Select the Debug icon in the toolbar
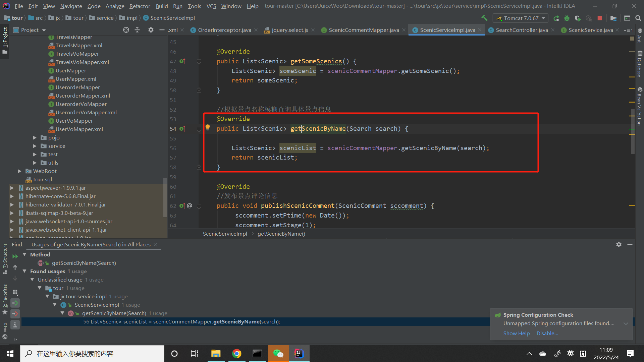 pos(567,18)
